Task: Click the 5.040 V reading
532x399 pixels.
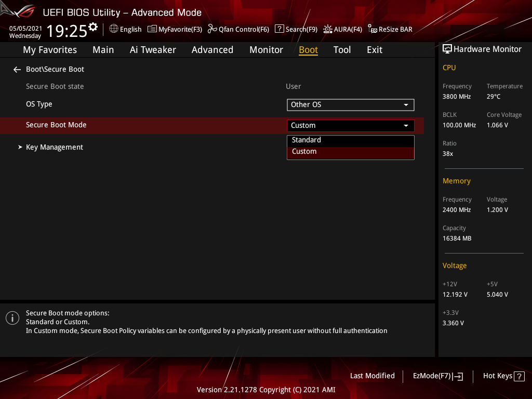Action: tap(497, 295)
